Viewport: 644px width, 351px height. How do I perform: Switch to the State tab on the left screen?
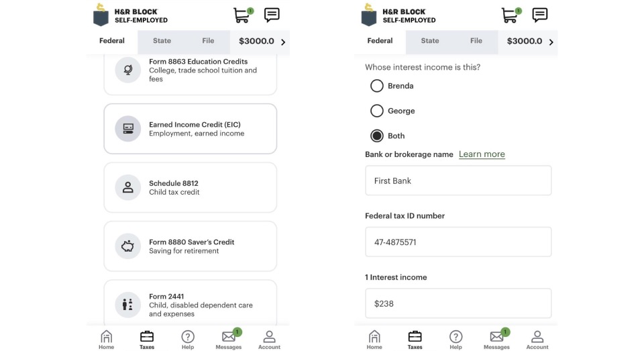162,41
